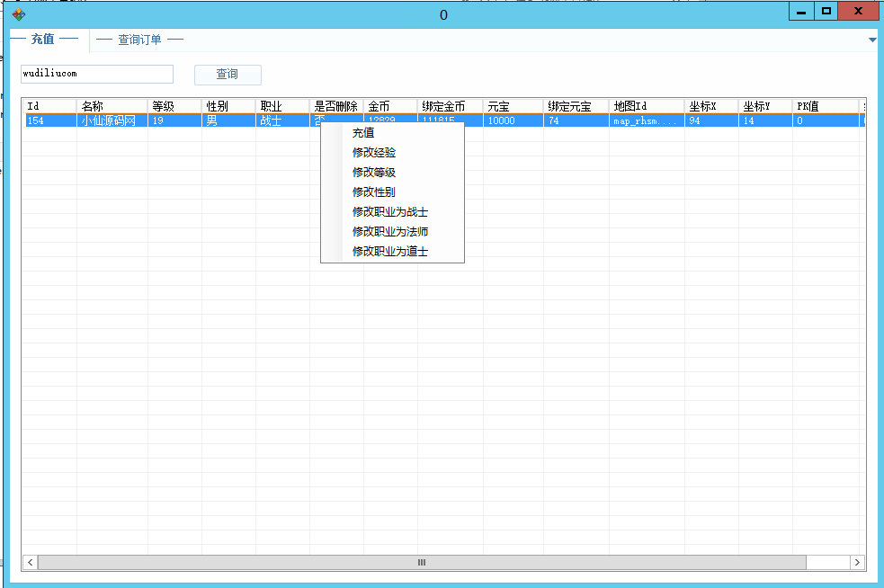Select the row cell with Id 154

(49, 120)
